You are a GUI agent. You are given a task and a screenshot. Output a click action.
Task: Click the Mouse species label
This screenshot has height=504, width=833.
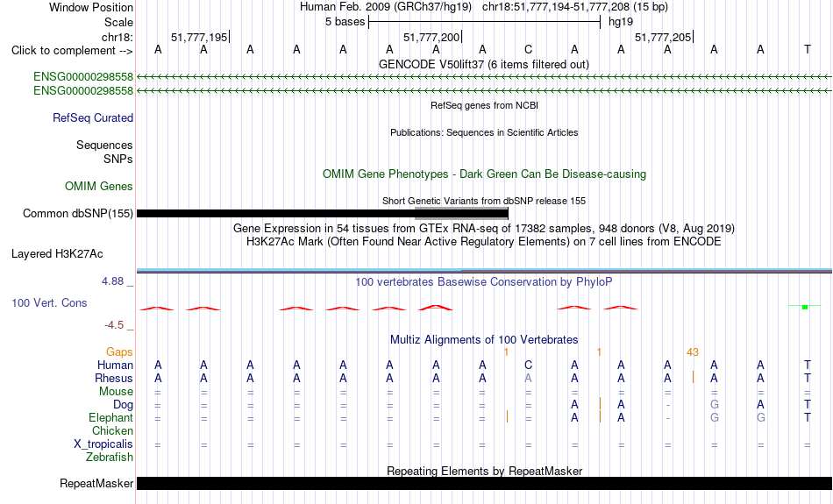pos(116,392)
